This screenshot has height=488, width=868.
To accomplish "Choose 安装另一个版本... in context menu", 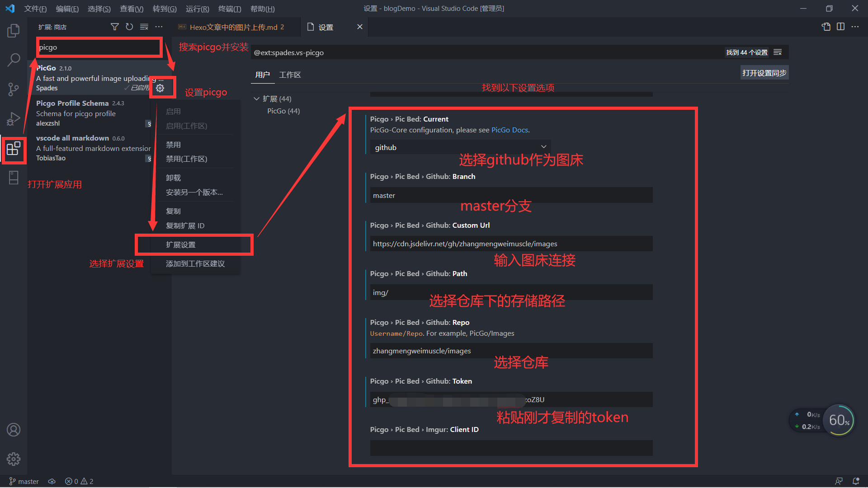I will (x=196, y=192).
